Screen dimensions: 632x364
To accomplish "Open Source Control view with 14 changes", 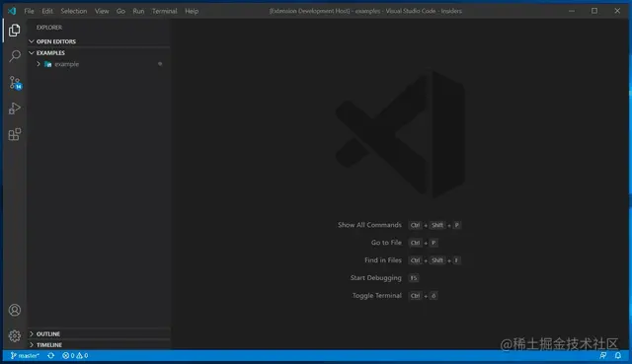I will (15, 83).
